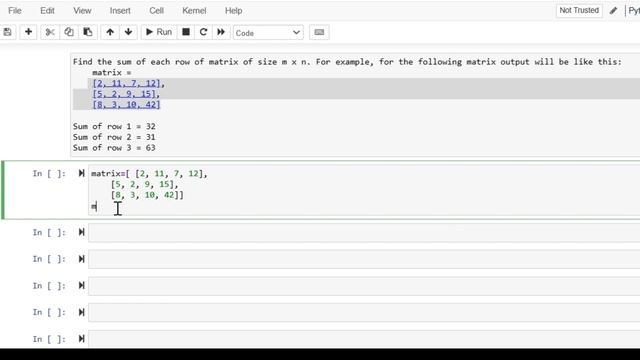Click the 'In [ ]:' prompt of the matrix cell

(x=49, y=174)
